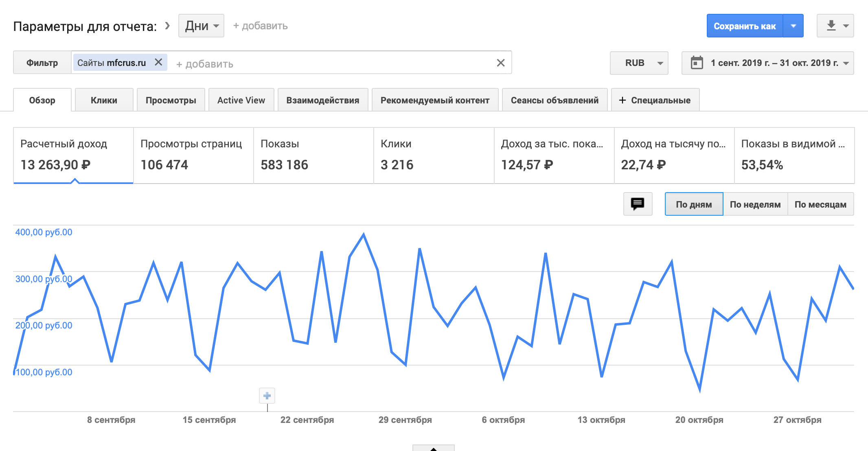Image resolution: width=868 pixels, height=451 pixels.
Task: Click the calendar icon in date range
Action: (697, 63)
